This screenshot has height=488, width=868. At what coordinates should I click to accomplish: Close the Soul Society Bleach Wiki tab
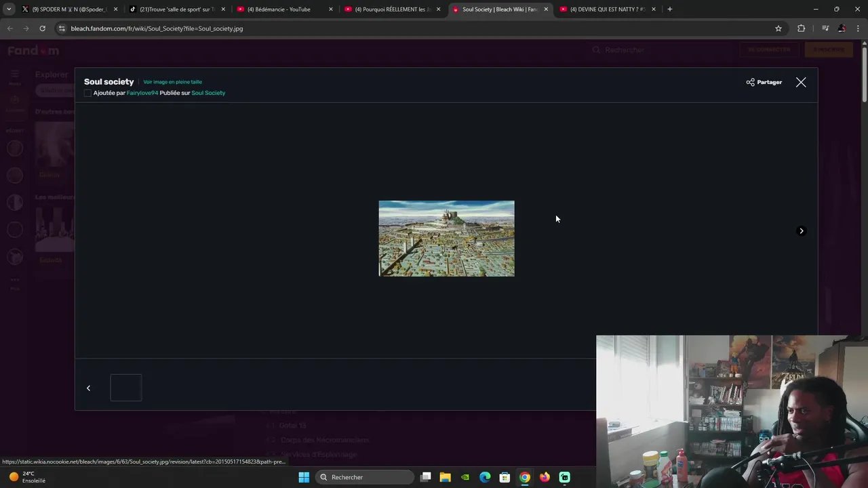coord(546,9)
